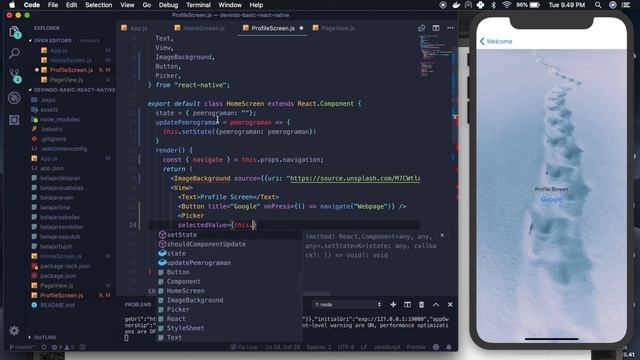
Task: Click Go Live in status bar
Action: coord(244,347)
